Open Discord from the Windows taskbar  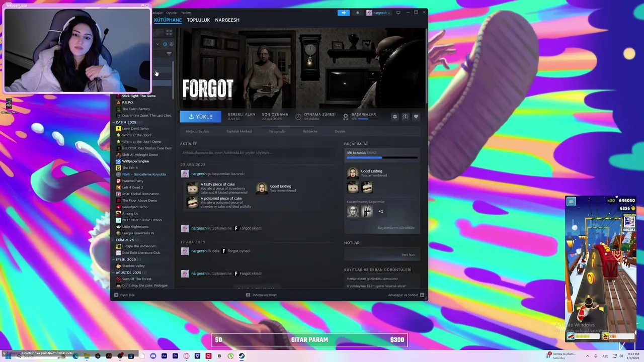coord(153,356)
